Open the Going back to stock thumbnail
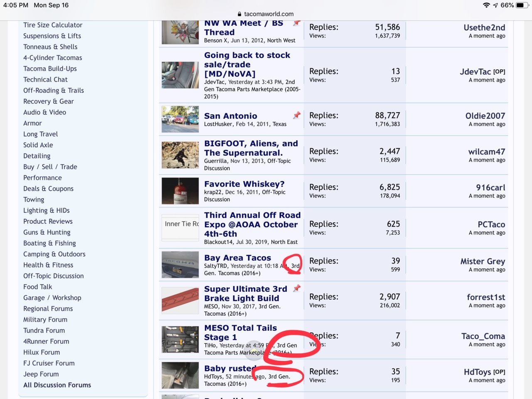Screen dimensions: 532x399 tap(180, 75)
